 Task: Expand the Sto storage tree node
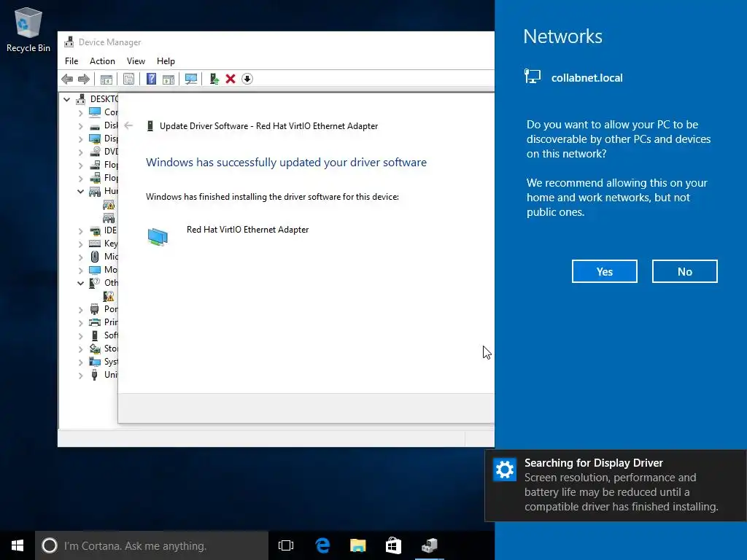[x=80, y=349]
